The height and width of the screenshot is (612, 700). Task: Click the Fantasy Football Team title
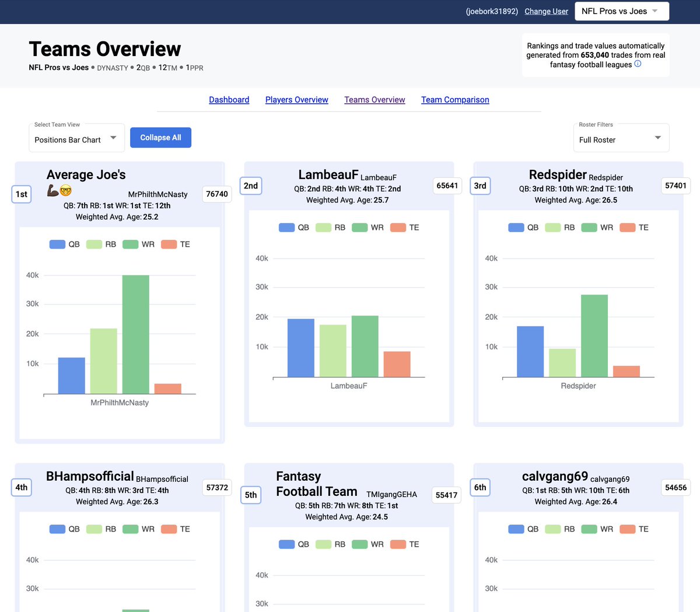(317, 484)
